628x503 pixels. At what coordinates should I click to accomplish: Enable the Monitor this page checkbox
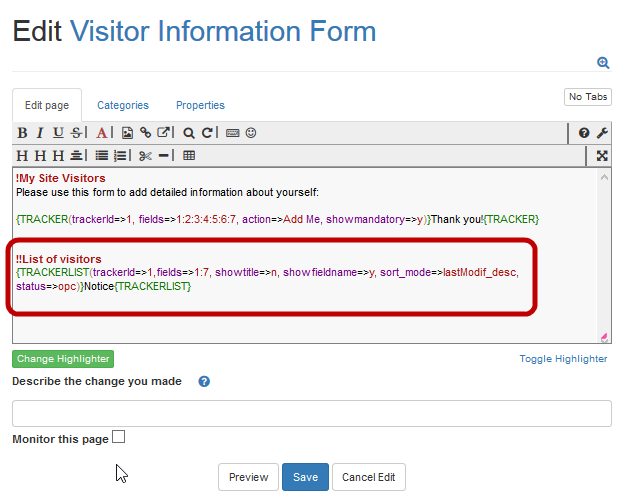tap(119, 437)
